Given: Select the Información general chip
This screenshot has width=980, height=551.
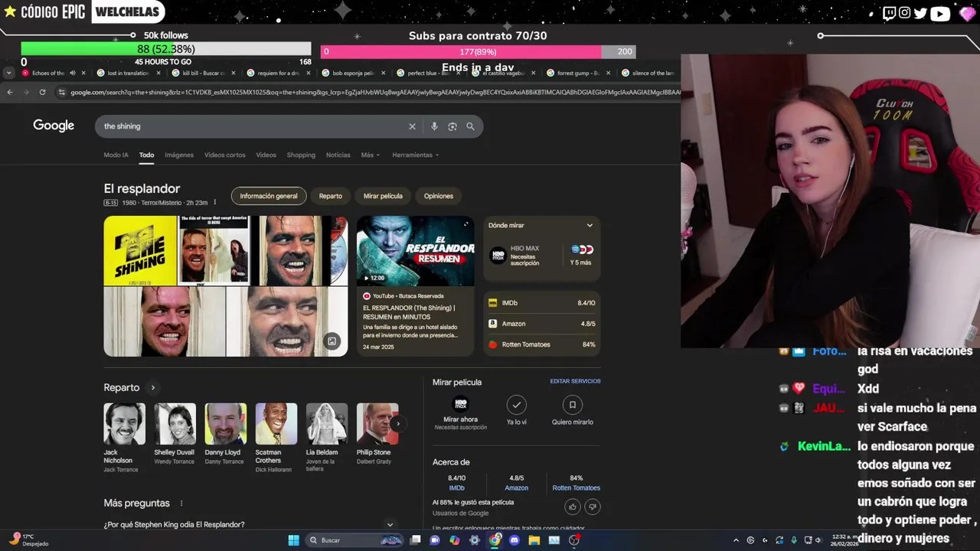Looking at the screenshot, I should [x=269, y=196].
